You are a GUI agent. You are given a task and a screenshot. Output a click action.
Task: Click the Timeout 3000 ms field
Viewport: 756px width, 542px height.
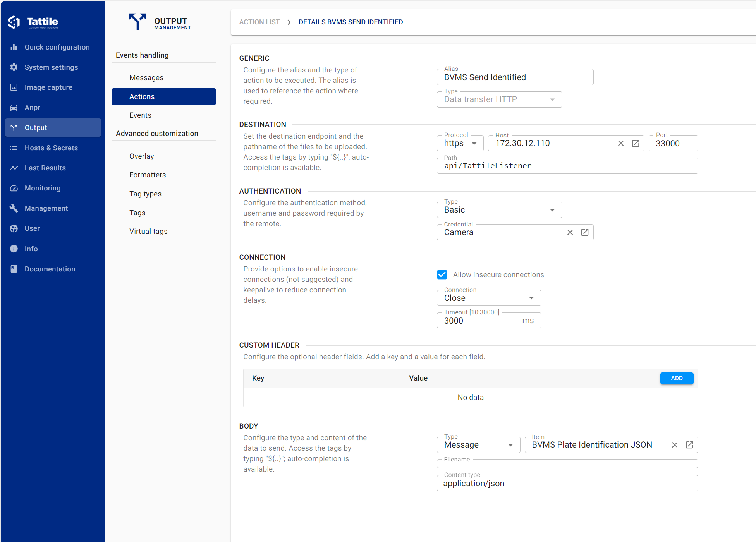pos(489,321)
